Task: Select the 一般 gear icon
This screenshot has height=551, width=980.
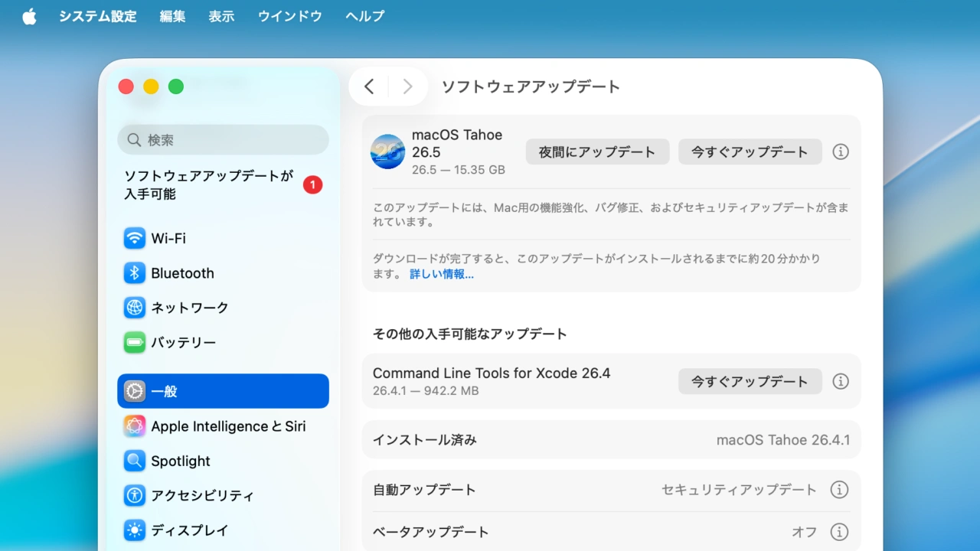Action: (135, 391)
